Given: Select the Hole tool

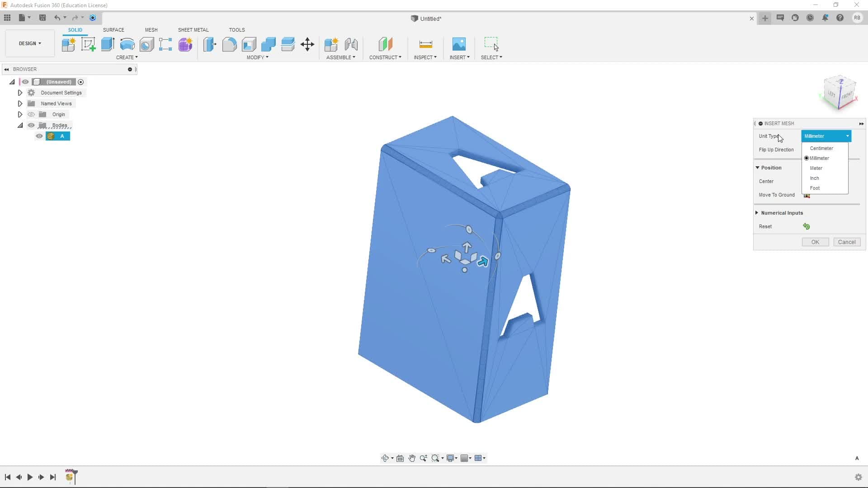Looking at the screenshot, I should coord(146,44).
